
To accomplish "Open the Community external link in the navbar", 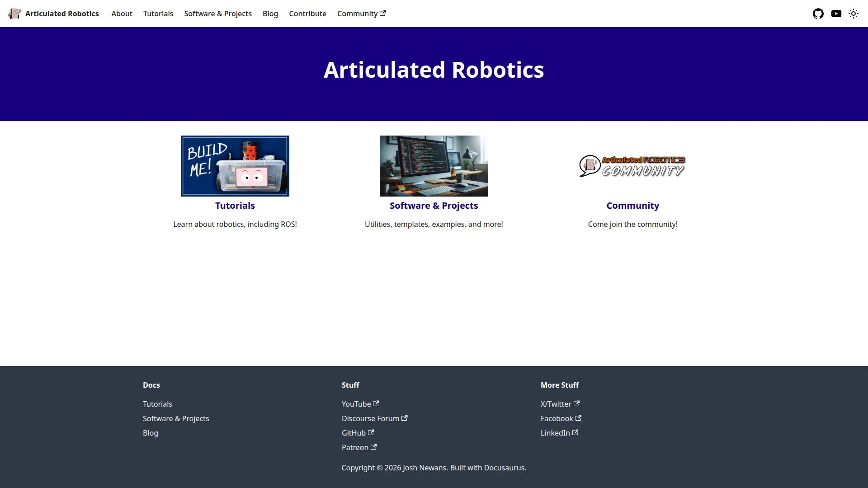I will (x=361, y=14).
